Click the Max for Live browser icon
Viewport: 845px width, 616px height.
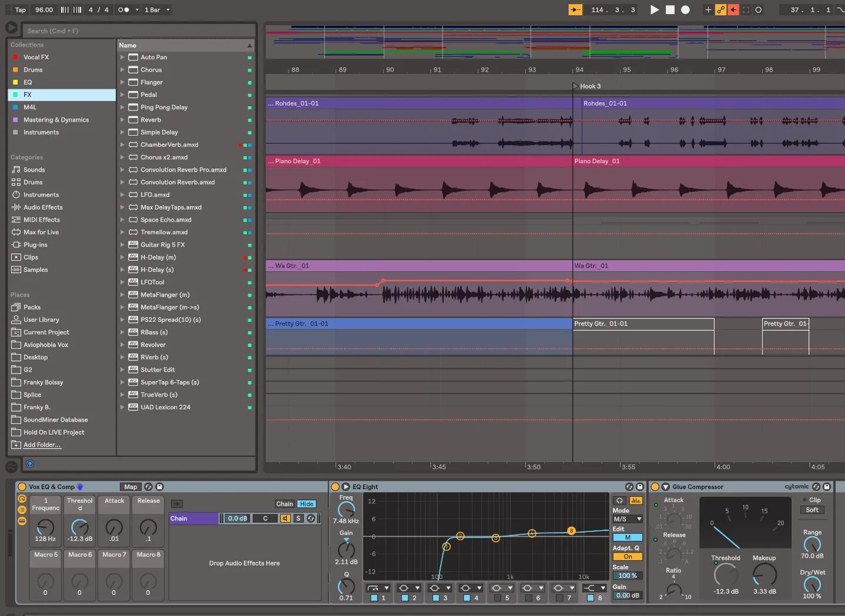(16, 232)
